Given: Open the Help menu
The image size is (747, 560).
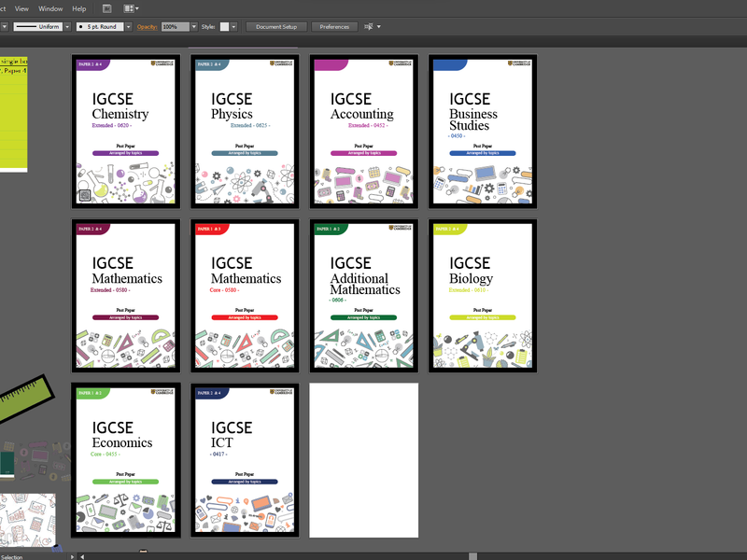Looking at the screenshot, I should click(79, 8).
